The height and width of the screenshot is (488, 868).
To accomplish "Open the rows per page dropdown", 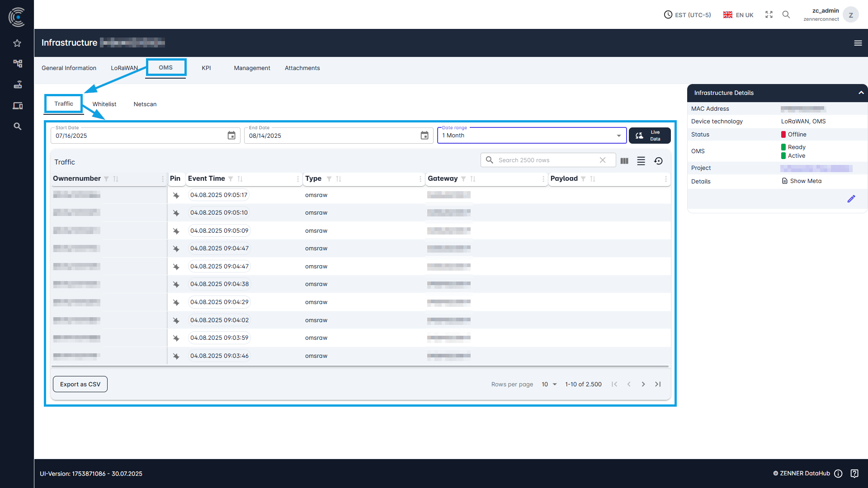I will [548, 384].
